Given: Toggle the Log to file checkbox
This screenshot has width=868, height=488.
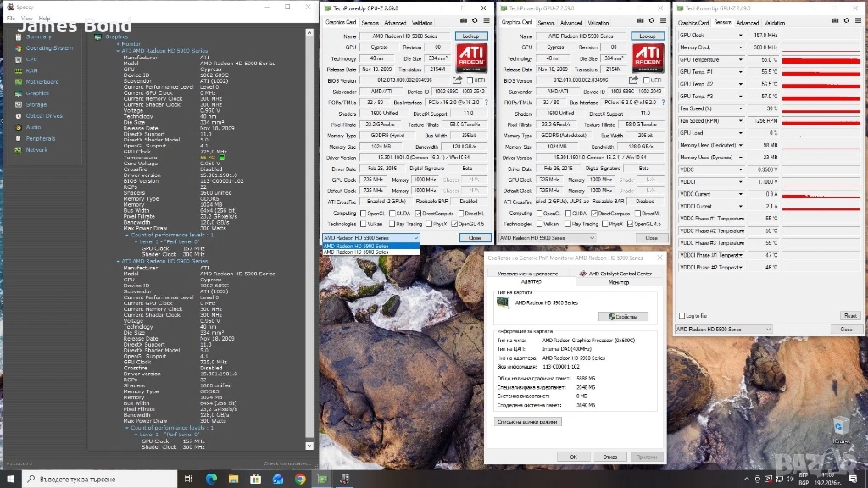Looking at the screenshot, I should pyautogui.click(x=683, y=316).
